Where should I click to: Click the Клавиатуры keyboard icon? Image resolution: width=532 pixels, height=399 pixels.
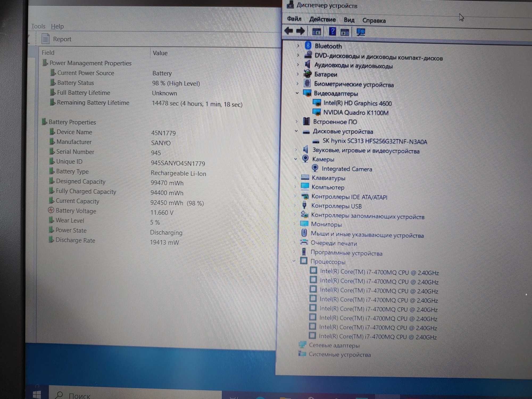pyautogui.click(x=305, y=177)
